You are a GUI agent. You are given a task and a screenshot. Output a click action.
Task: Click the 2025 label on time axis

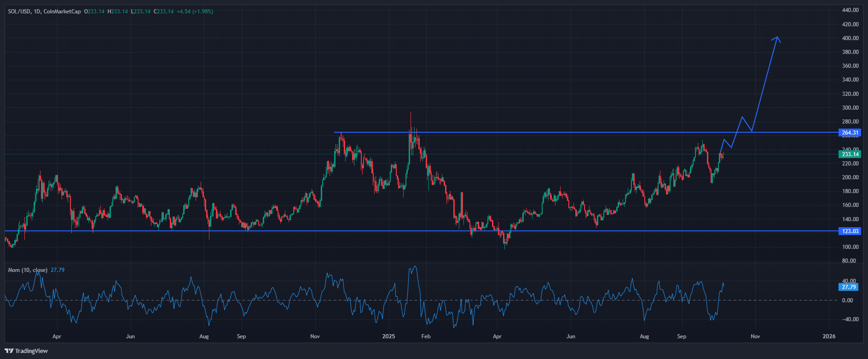pyautogui.click(x=389, y=336)
